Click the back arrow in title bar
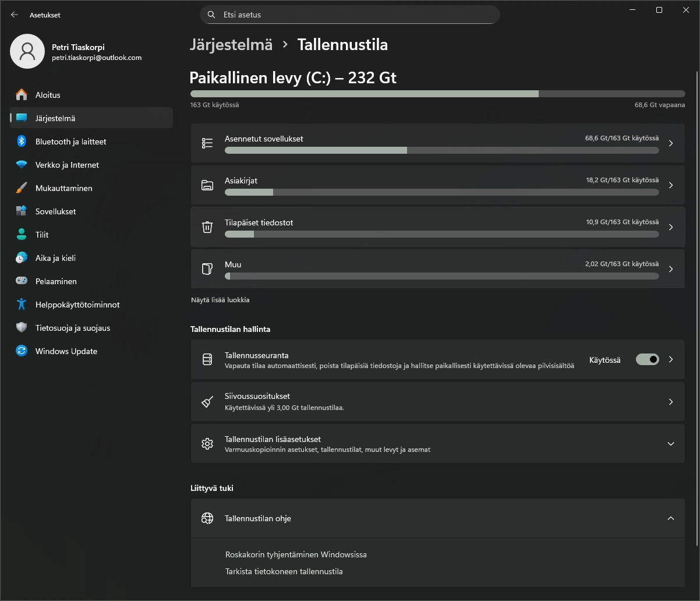 click(x=15, y=15)
